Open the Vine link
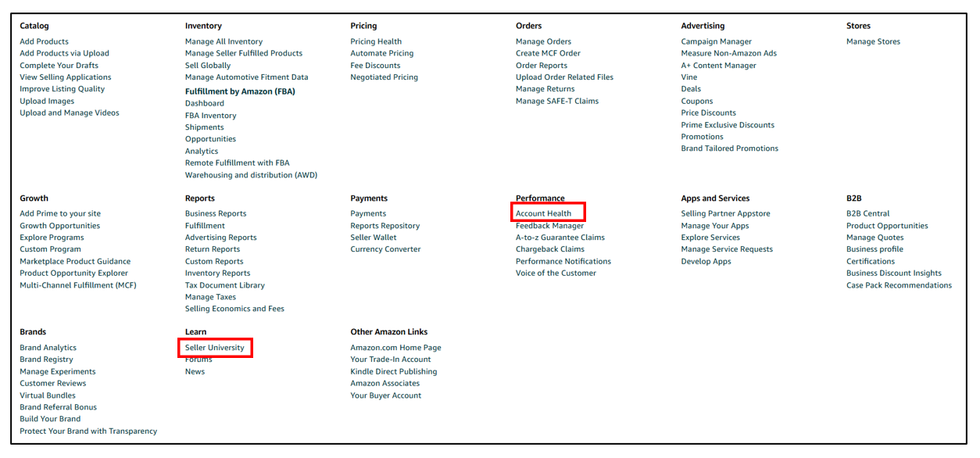 (x=689, y=77)
